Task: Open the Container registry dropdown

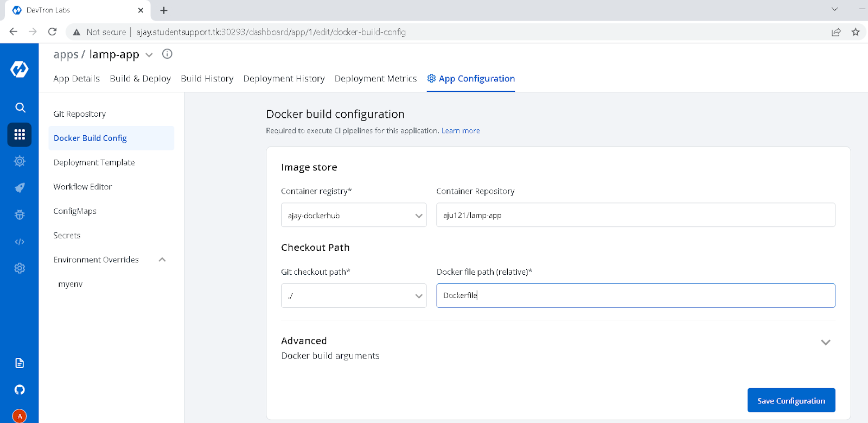Action: (354, 215)
